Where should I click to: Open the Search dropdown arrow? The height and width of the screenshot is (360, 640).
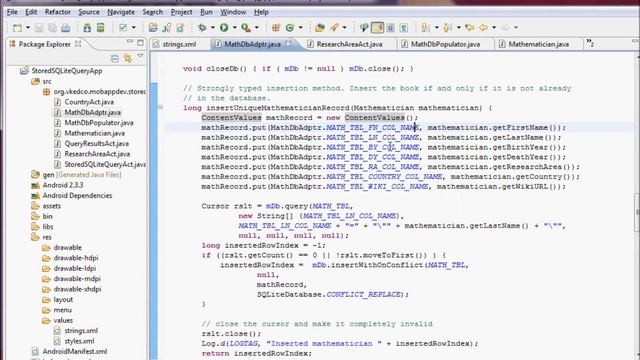tap(344, 28)
